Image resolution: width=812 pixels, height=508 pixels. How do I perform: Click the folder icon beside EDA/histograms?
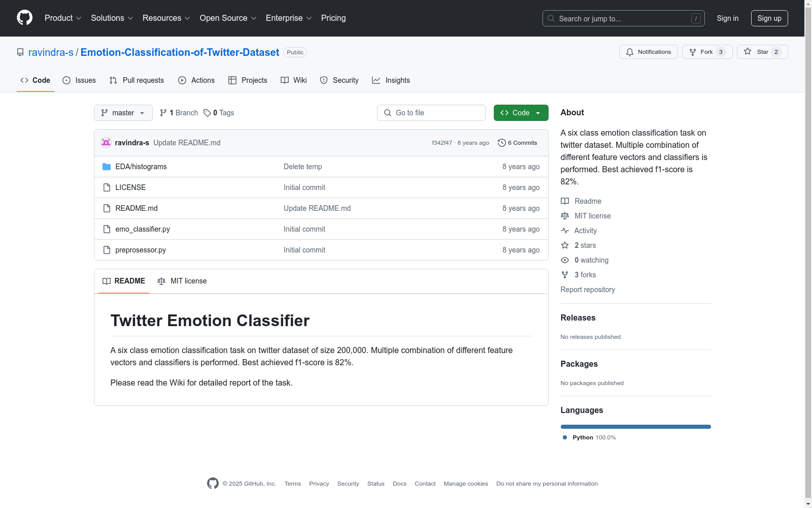click(x=107, y=167)
